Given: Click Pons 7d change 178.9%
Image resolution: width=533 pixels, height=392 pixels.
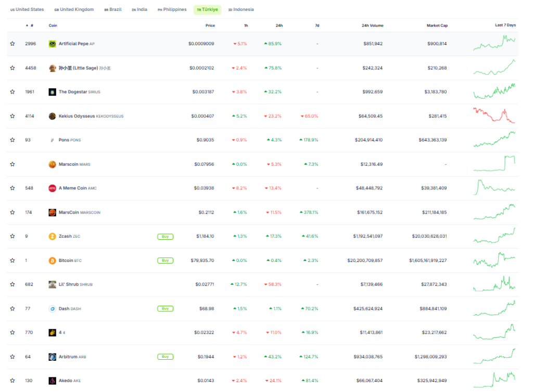Looking at the screenshot, I should point(309,140).
